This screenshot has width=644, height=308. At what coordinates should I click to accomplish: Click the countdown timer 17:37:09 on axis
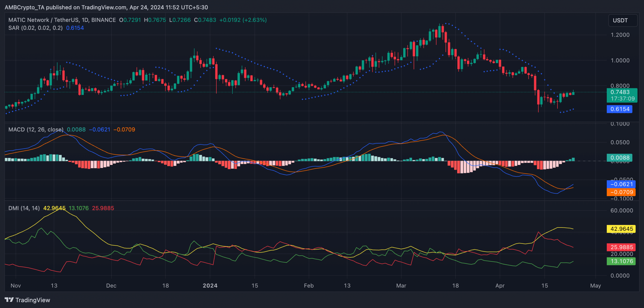pos(623,99)
